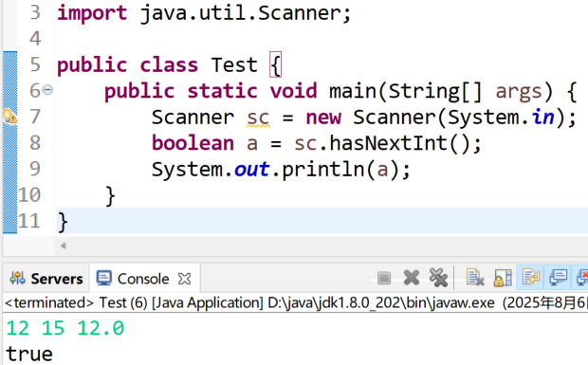This screenshot has width=588, height=365.
Task: Click 'String[]' in the main method signature
Action: coord(435,91)
